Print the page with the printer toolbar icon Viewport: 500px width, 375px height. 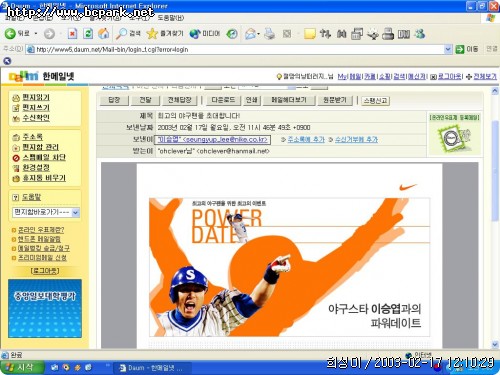click(x=269, y=34)
